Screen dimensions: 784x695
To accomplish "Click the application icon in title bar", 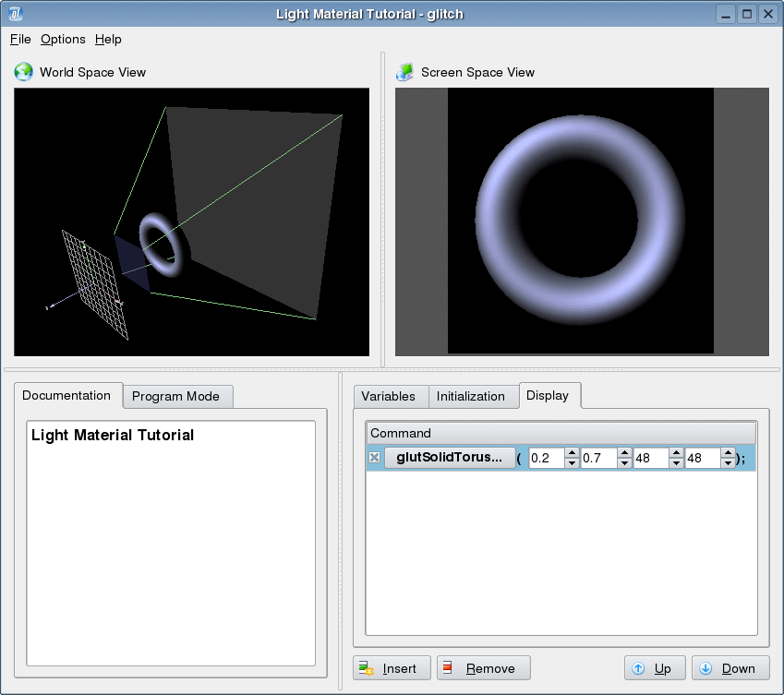I will coord(16,14).
